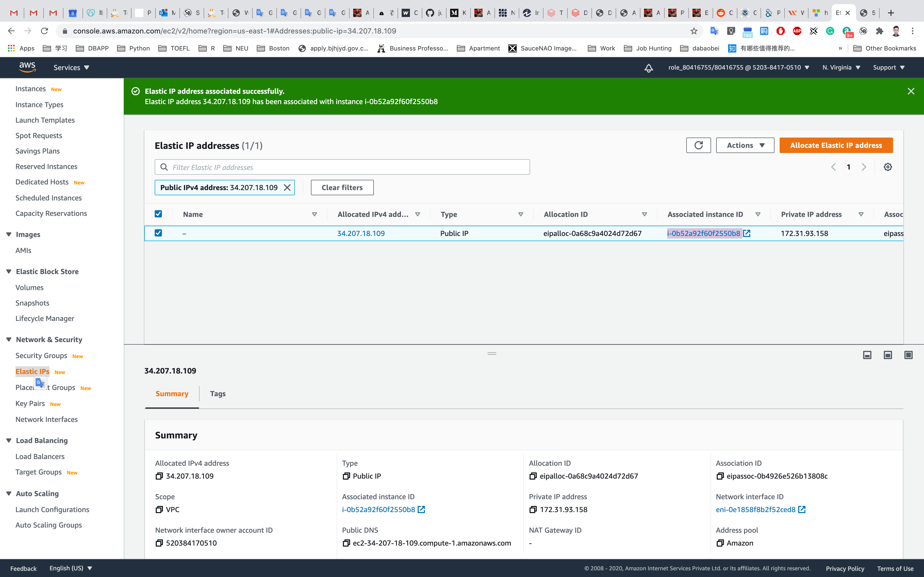Screen dimensions: 924x577
Task: Deselect the 34.207.18.109 row checkbox
Action: [x=158, y=233]
